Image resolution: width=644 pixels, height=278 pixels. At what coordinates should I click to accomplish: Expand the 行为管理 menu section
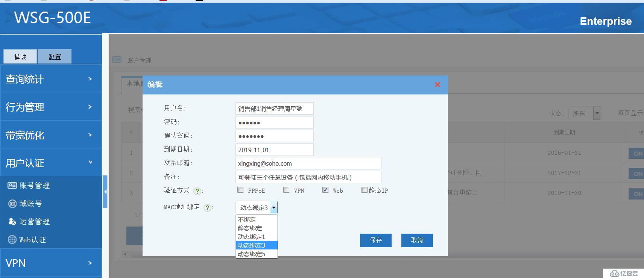(51, 107)
